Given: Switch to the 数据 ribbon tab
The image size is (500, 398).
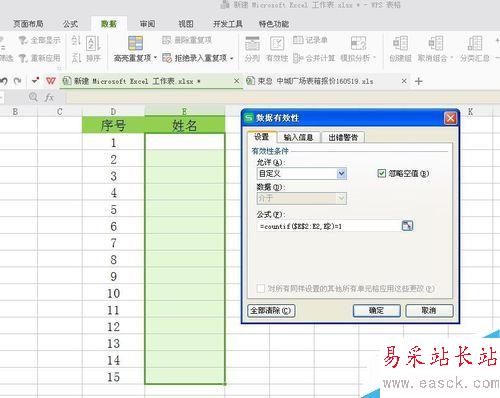Looking at the screenshot, I should click(x=109, y=24).
